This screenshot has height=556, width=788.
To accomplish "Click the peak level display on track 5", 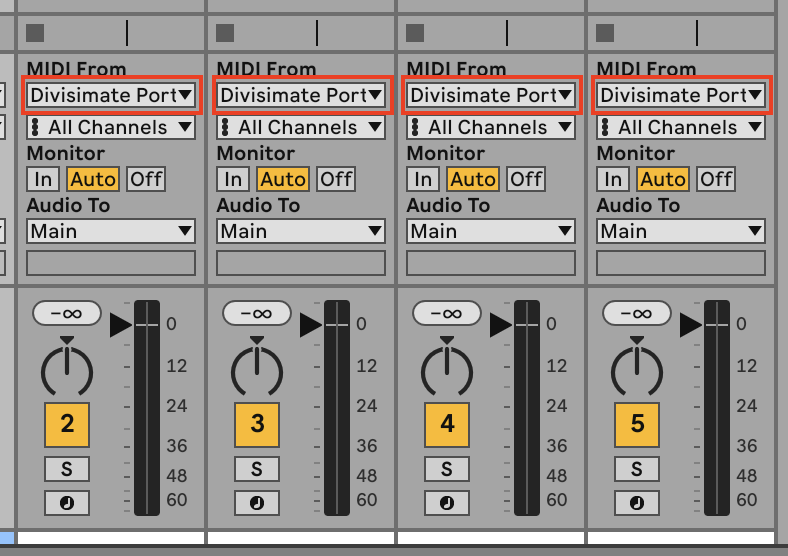I will click(x=637, y=313).
